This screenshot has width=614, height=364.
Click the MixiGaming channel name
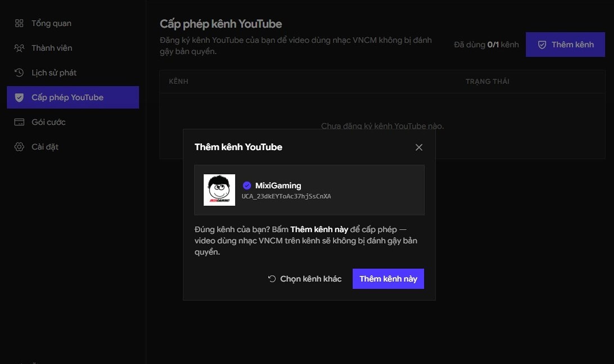[x=278, y=185]
